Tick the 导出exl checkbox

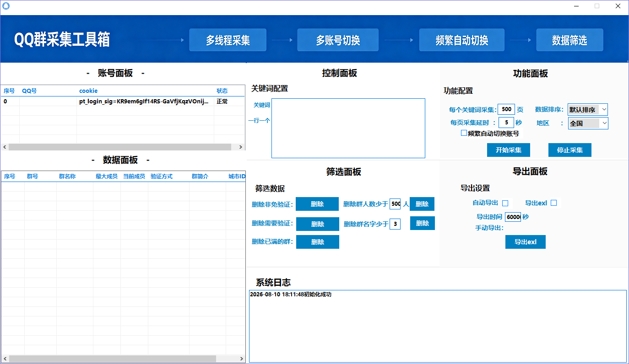(x=554, y=203)
